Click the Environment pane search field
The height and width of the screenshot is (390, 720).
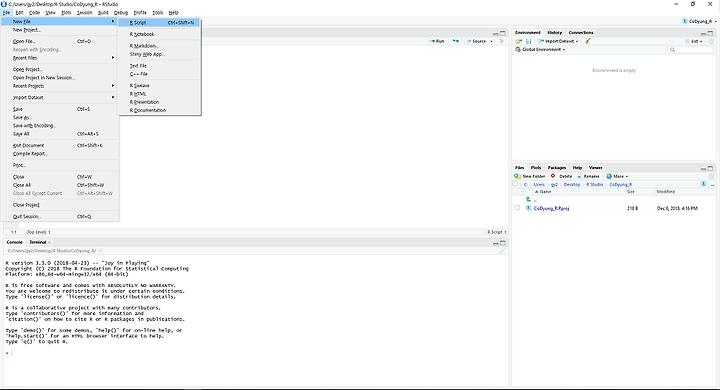click(x=691, y=50)
